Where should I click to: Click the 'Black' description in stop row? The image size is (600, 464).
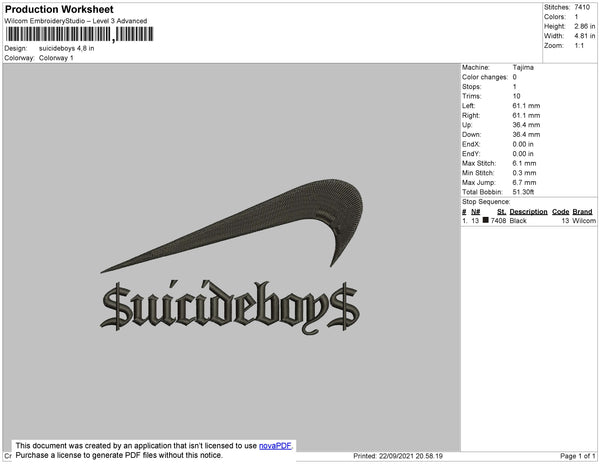[518, 221]
